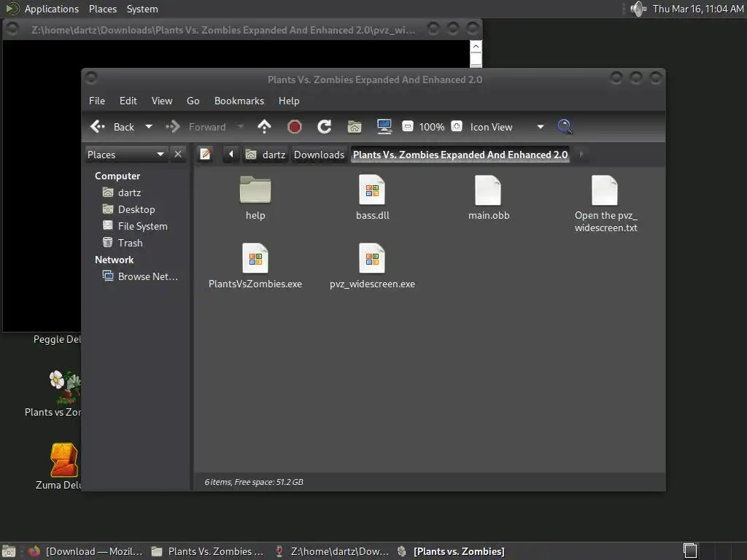Open the Forward history dropdown arrow
The height and width of the screenshot is (560, 747).
241,127
